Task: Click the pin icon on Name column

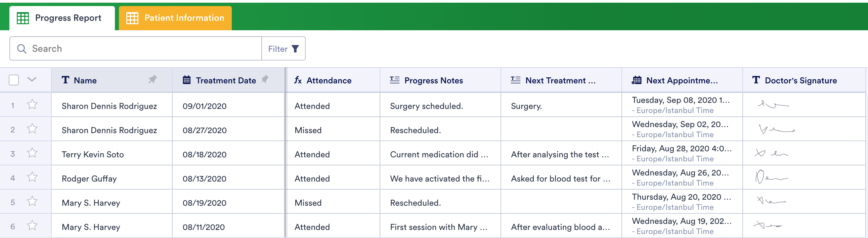Action: (x=153, y=80)
